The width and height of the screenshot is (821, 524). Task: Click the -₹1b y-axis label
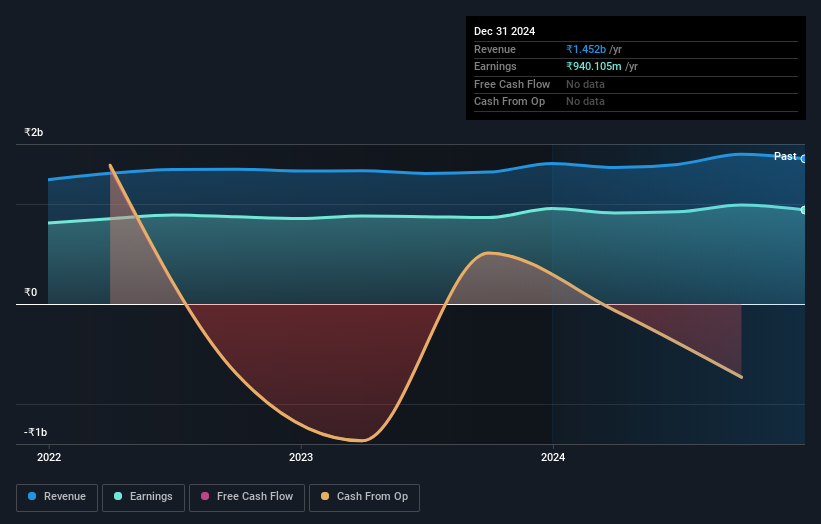pyautogui.click(x=36, y=432)
